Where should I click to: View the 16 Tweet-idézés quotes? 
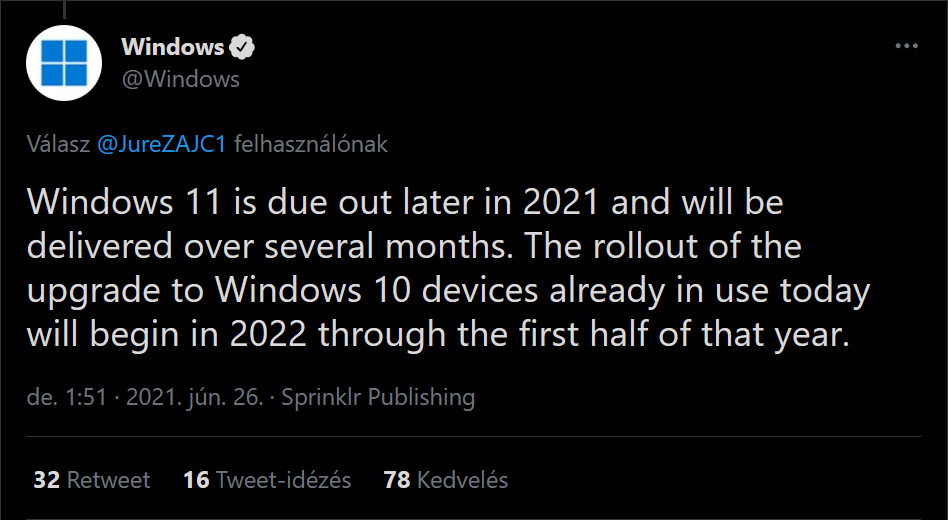coord(267,480)
